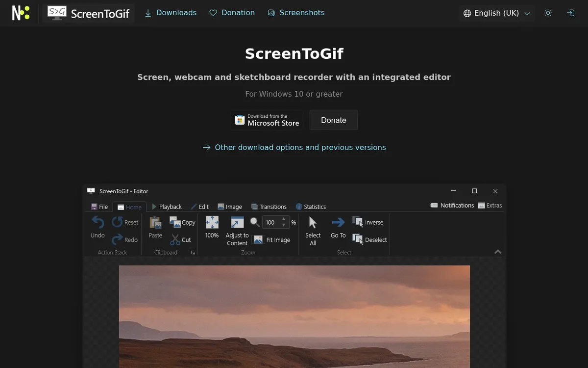Click the arrow icon before Other download options
The height and width of the screenshot is (368, 588).
tap(207, 147)
